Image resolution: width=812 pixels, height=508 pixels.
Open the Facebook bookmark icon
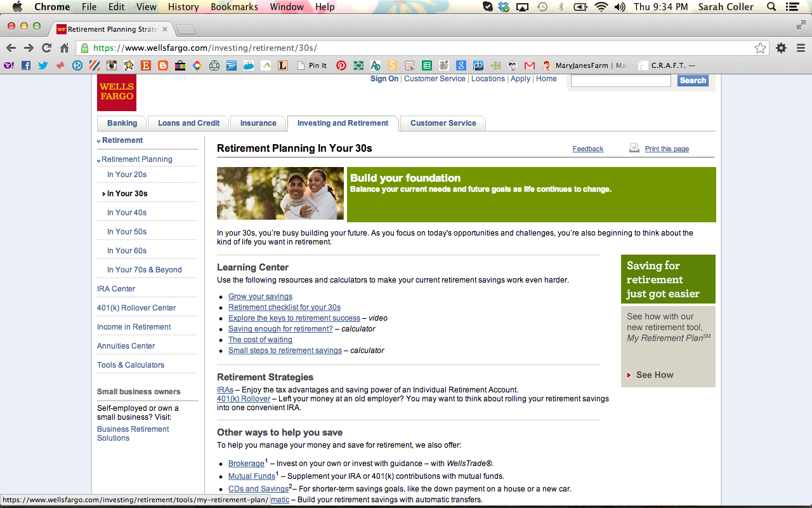coord(26,65)
